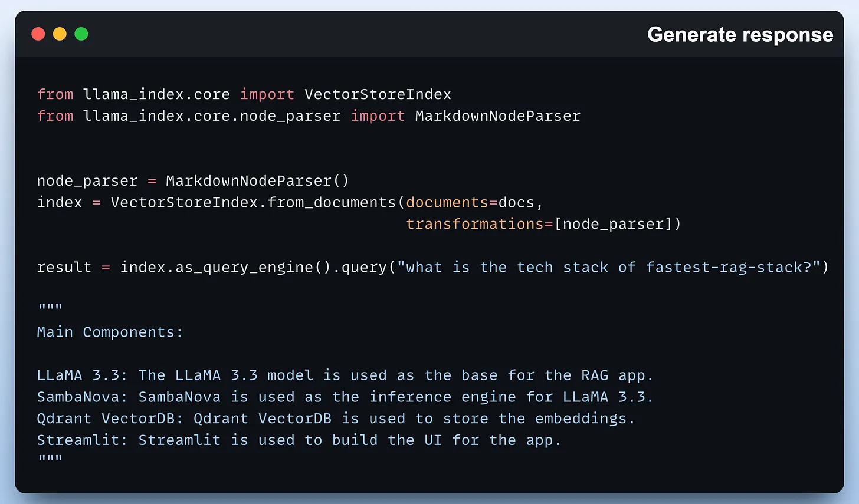Click the 'MarkdownNodeParser' import name on line two

(497, 116)
